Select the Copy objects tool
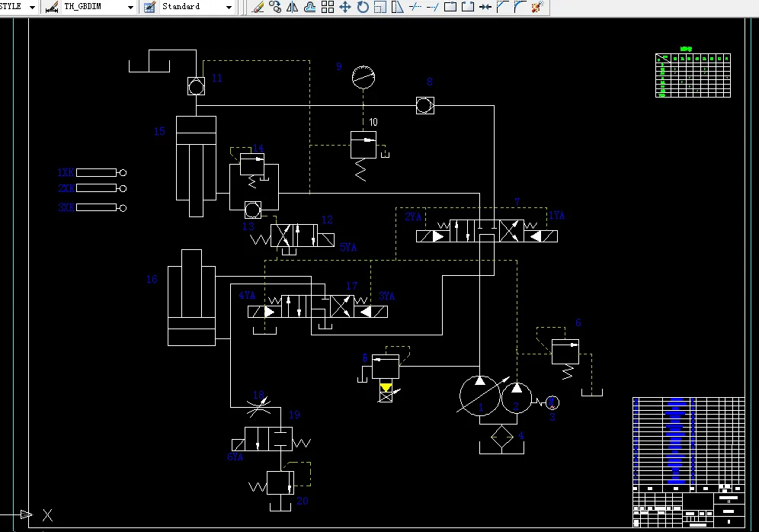 click(x=275, y=7)
